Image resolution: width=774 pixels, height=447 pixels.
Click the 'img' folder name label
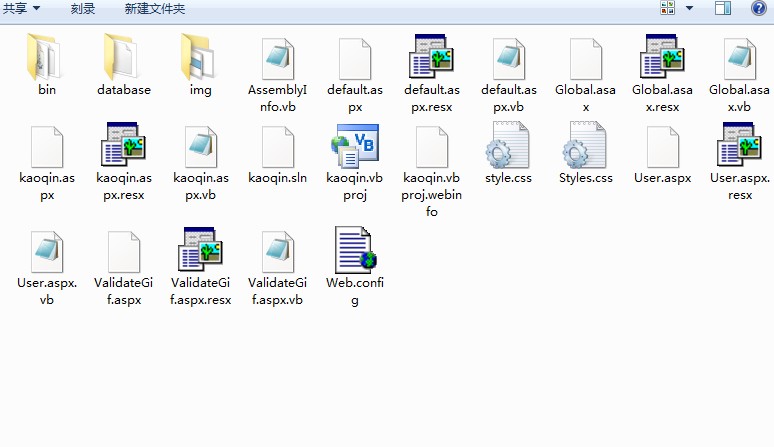[200, 90]
